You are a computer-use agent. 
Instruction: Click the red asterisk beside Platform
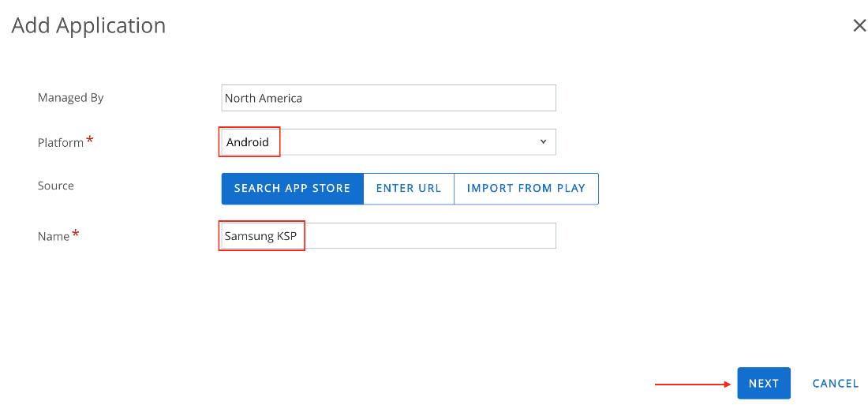point(90,141)
